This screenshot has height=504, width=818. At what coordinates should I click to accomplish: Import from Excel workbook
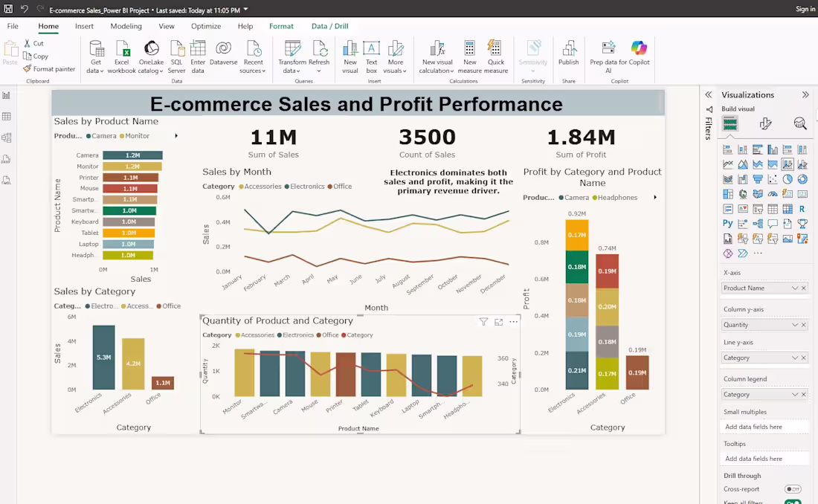tap(121, 57)
